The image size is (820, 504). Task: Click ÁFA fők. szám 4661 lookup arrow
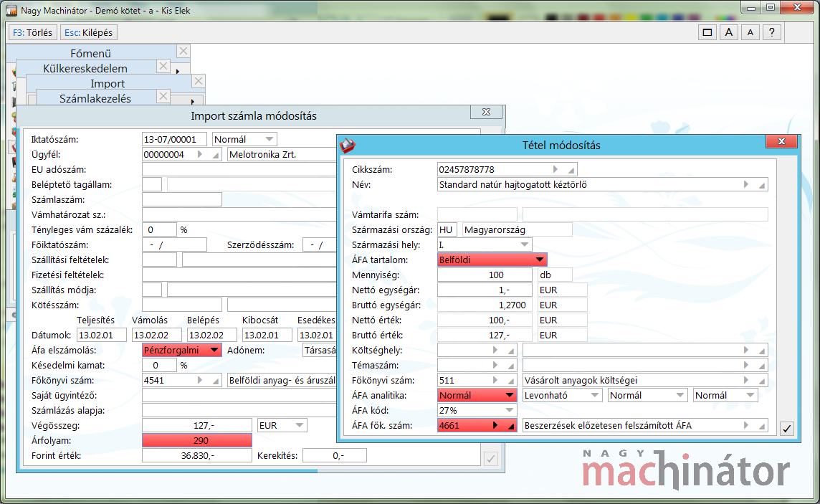pyautogui.click(x=495, y=425)
